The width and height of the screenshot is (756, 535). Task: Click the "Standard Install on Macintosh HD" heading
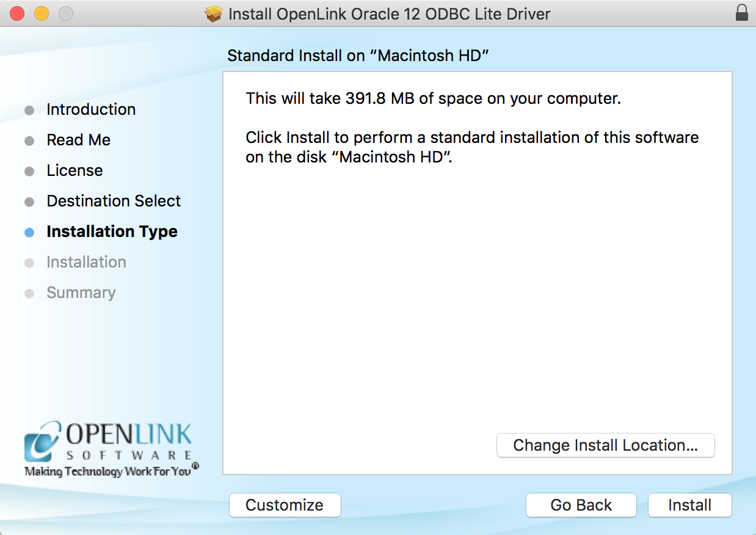tap(358, 56)
